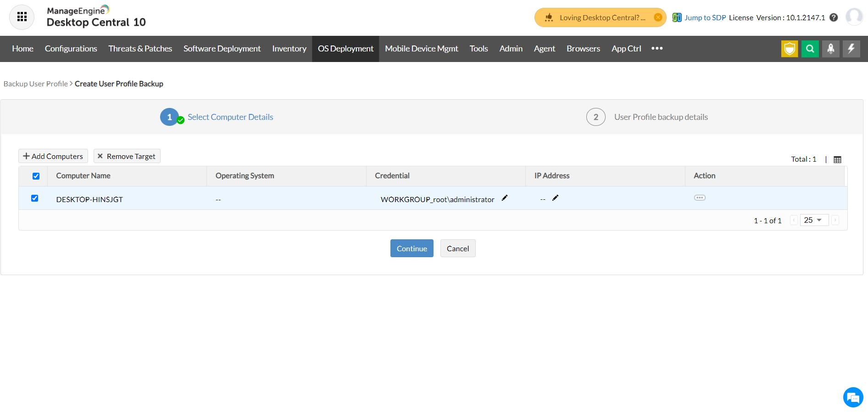The image size is (868, 412).
Task: Uncheck the DESKTOP-HINSJGT row checkbox
Action: (x=35, y=198)
